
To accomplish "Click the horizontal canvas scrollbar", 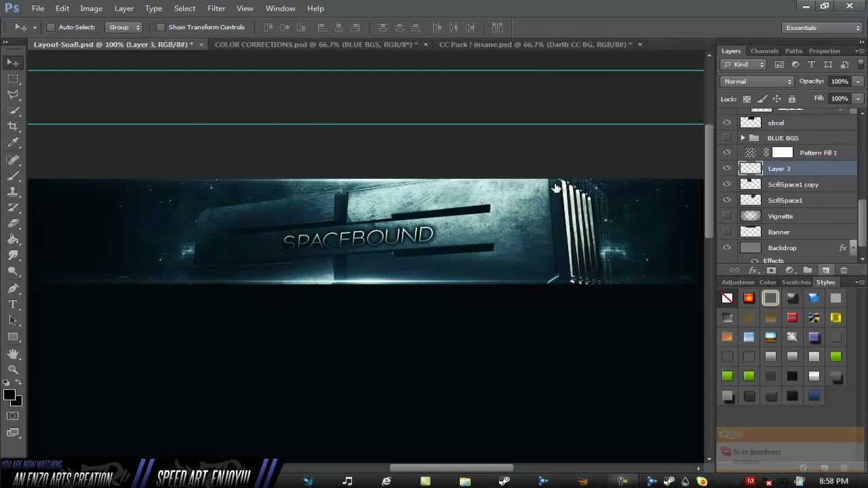I will pos(452,468).
